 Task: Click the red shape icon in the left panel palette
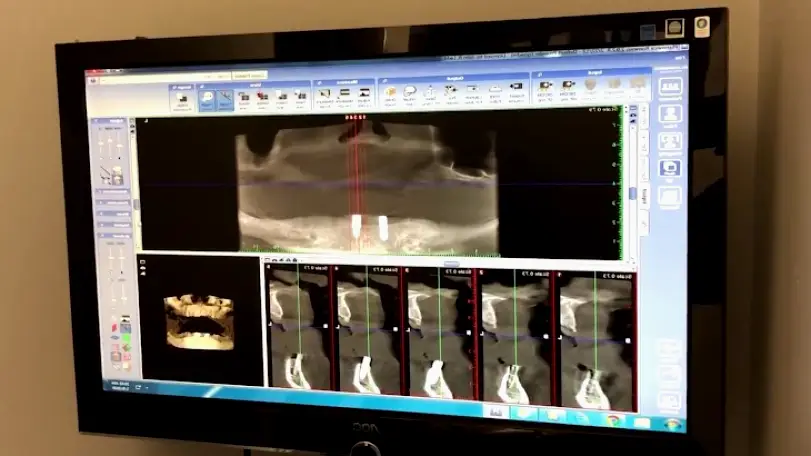tap(114, 328)
